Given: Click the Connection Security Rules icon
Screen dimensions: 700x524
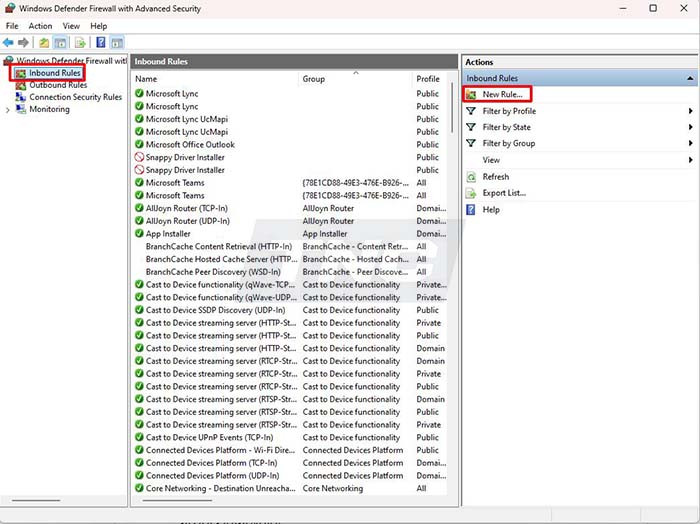Looking at the screenshot, I should (x=21, y=97).
